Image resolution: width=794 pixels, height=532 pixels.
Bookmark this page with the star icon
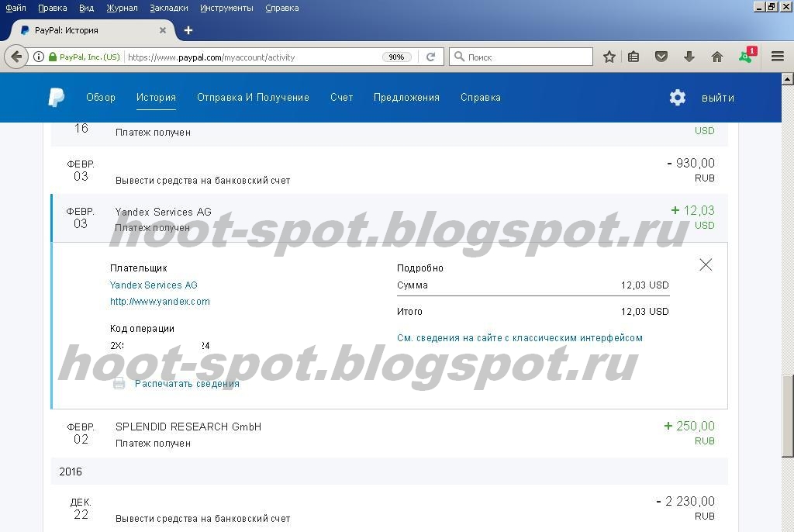click(x=609, y=57)
